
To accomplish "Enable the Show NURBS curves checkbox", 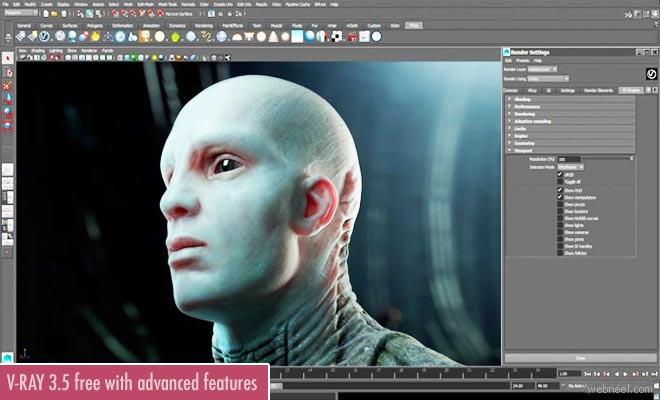I will [x=560, y=218].
